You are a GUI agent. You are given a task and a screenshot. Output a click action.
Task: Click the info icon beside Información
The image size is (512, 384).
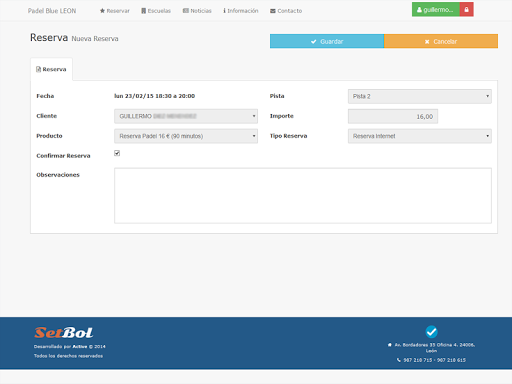(225, 11)
